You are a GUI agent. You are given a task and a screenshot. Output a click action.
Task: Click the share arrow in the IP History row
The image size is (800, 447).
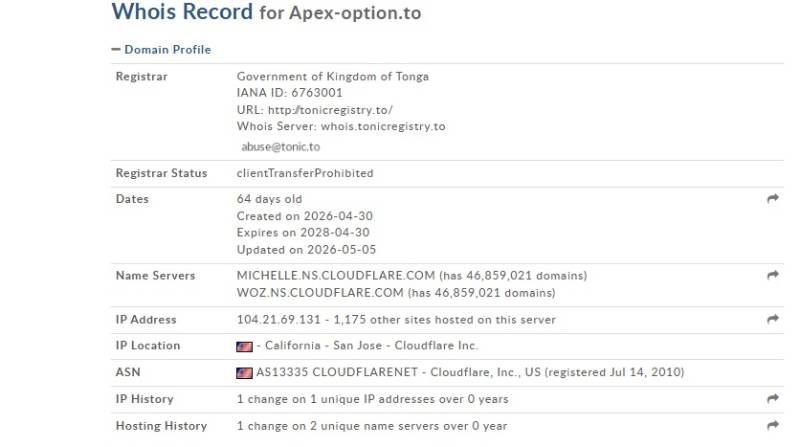(772, 399)
